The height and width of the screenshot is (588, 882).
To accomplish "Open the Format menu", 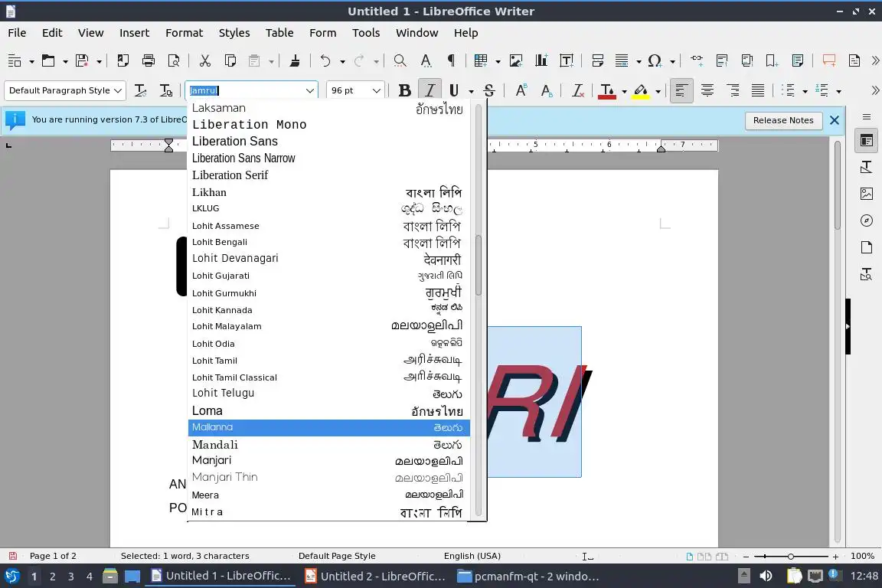I will pos(184,33).
